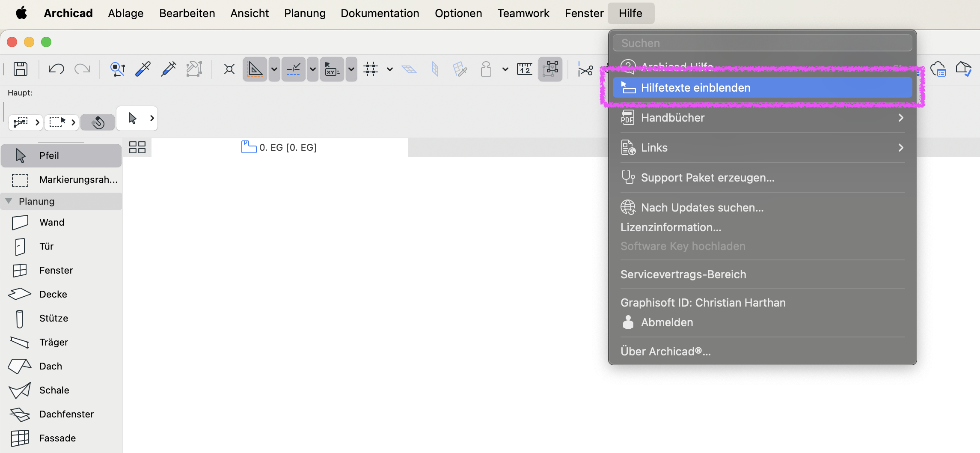Viewport: 980px width, 453px height.
Task: Click the Pick Up Editing Plane icon with pipette
Action: pyautogui.click(x=460, y=69)
